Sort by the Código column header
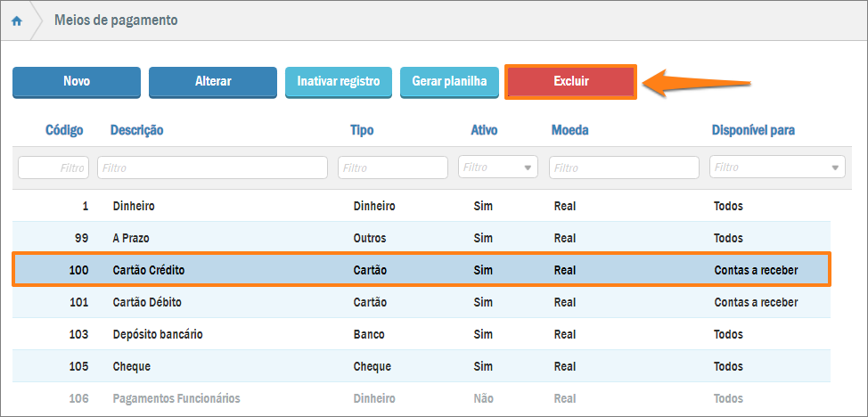The image size is (868, 417). tap(64, 130)
